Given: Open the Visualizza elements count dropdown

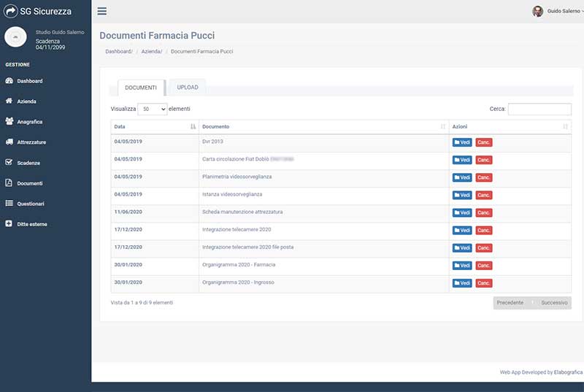Looking at the screenshot, I should [153, 109].
